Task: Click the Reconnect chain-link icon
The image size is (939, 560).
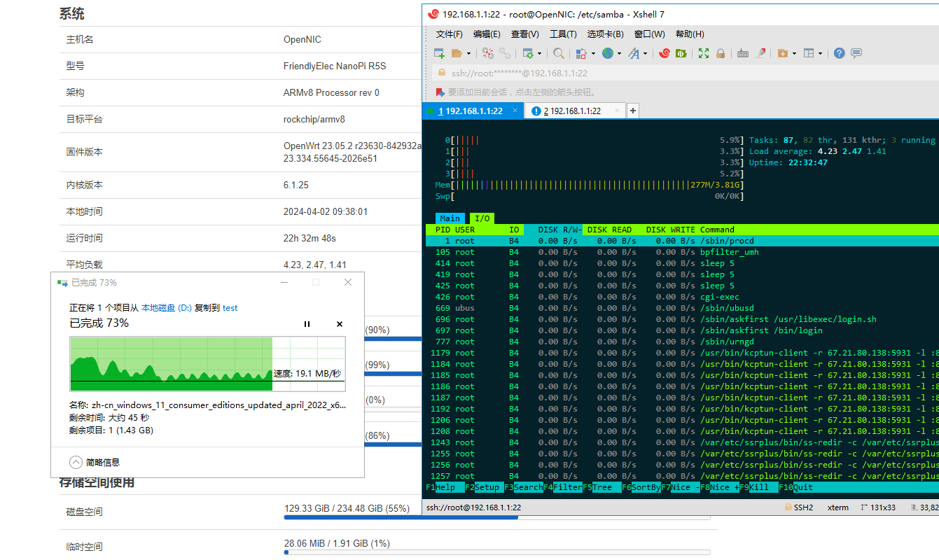Action: pyautogui.click(x=505, y=53)
